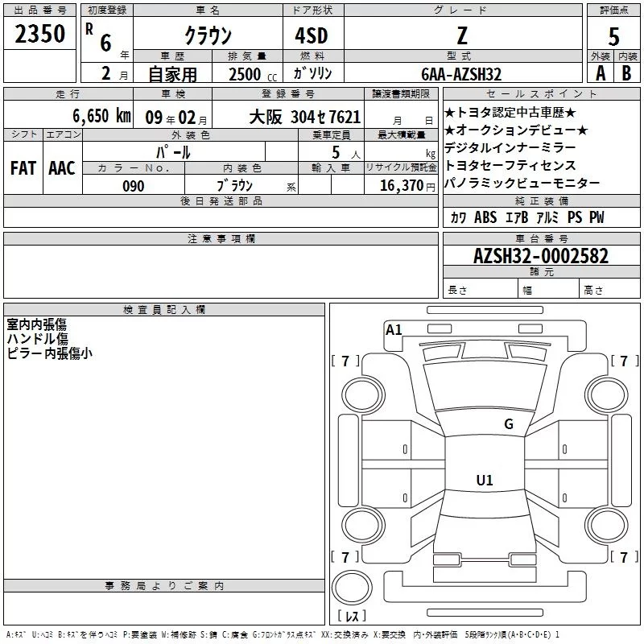
Task: Click the レス spare tire label
Action: click(352, 615)
